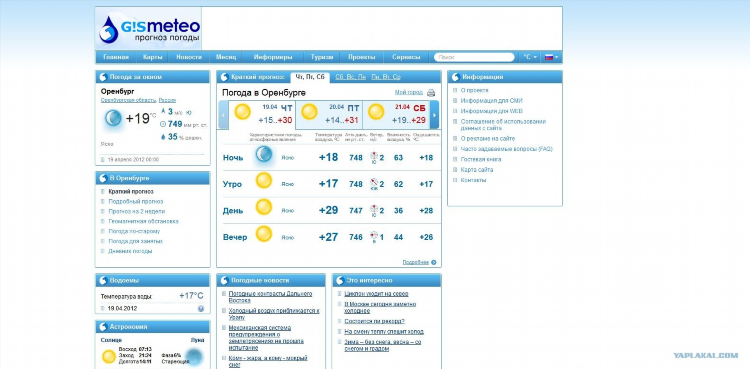Click the printer icon beside Мой город
Image resolution: width=750 pixels, height=369 pixels.
[431, 93]
